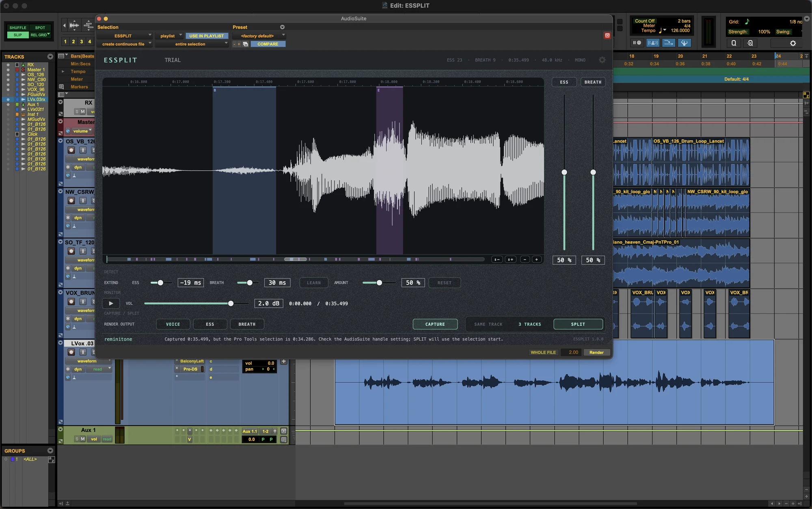Click the green eighth-note grid value icon
Screen dimensions: 812x509
point(747,22)
